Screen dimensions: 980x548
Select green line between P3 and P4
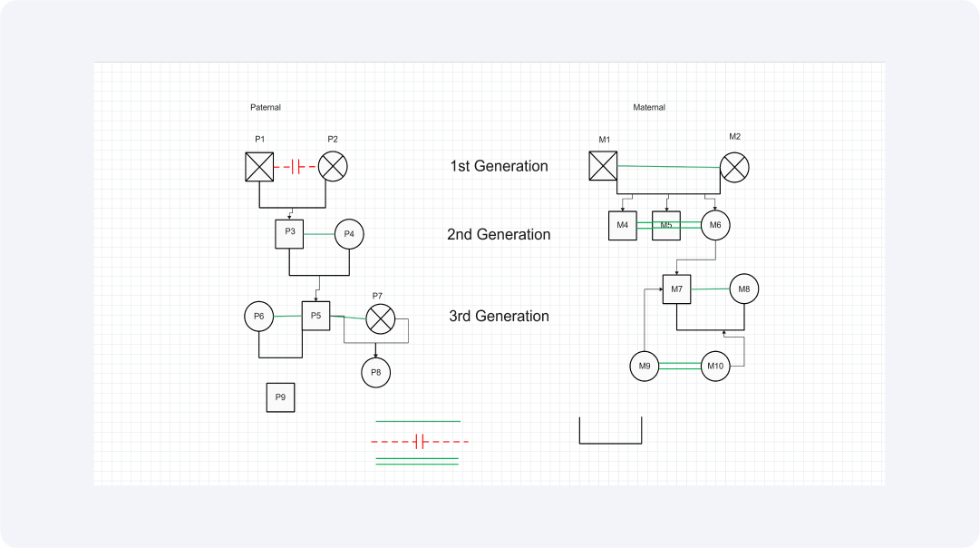click(x=319, y=234)
